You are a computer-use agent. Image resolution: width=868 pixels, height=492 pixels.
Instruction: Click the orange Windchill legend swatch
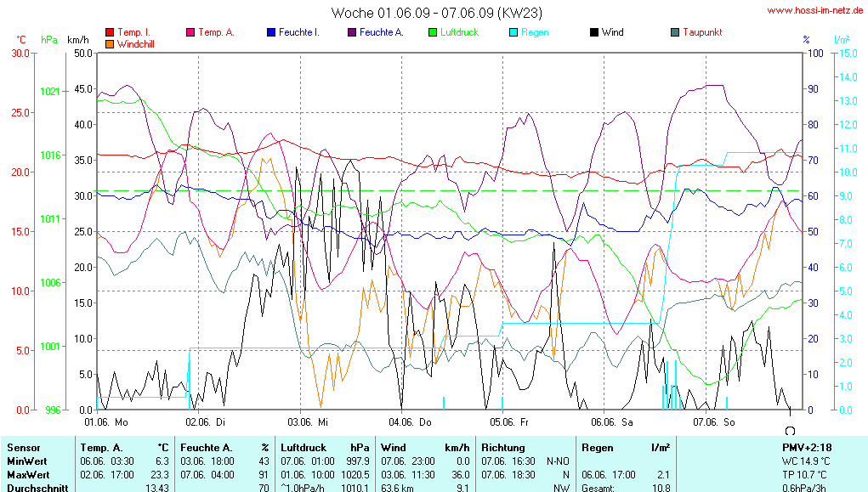click(110, 43)
